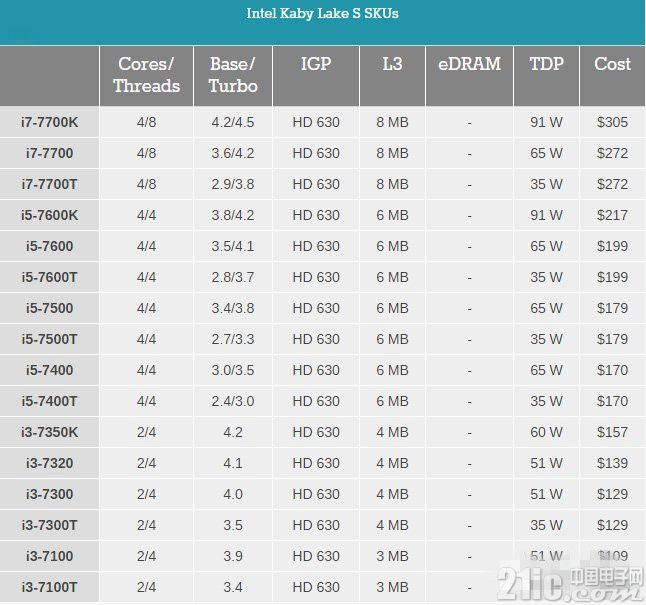Select the i5-7600 row label
This screenshot has width=646, height=605.
[49, 246]
